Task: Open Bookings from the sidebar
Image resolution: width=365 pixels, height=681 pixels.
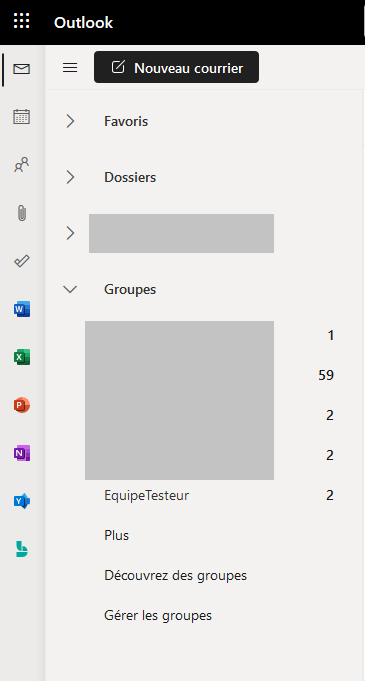Action: pos(22,549)
